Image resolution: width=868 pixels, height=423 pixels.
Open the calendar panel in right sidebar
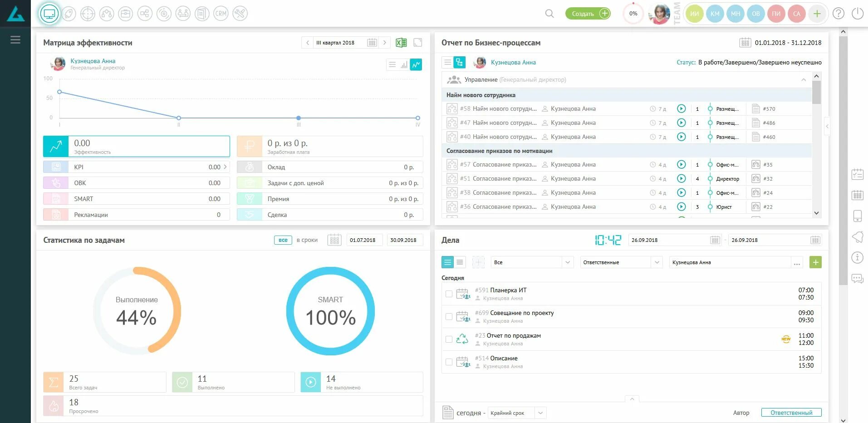(858, 195)
